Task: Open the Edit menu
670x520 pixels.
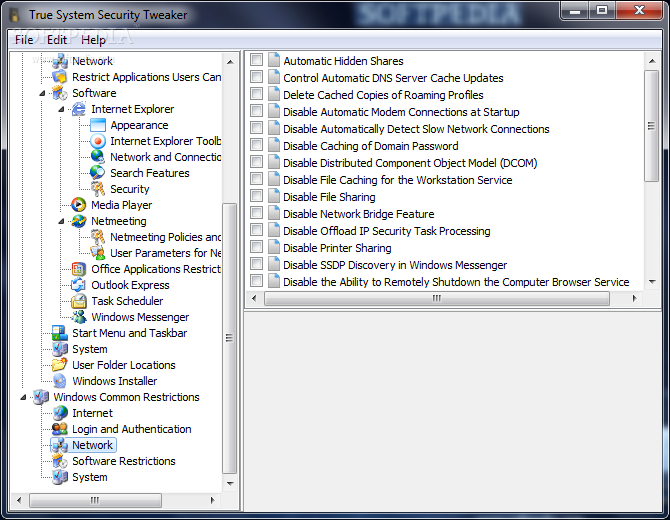Action: (57, 40)
